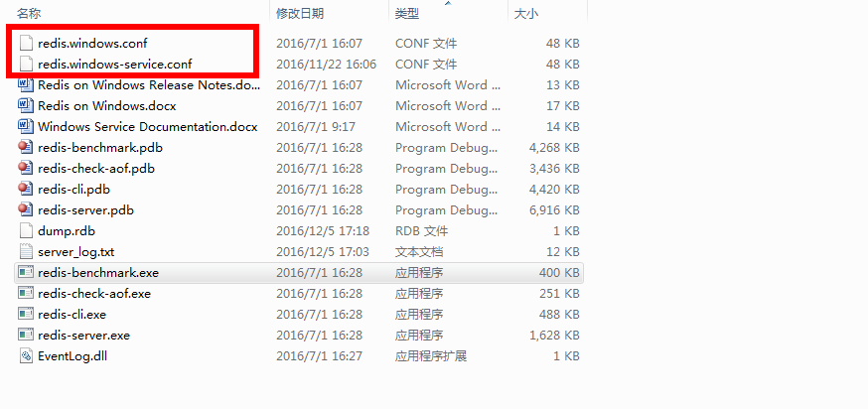Select file name Redis on Windows.docx

(107, 105)
